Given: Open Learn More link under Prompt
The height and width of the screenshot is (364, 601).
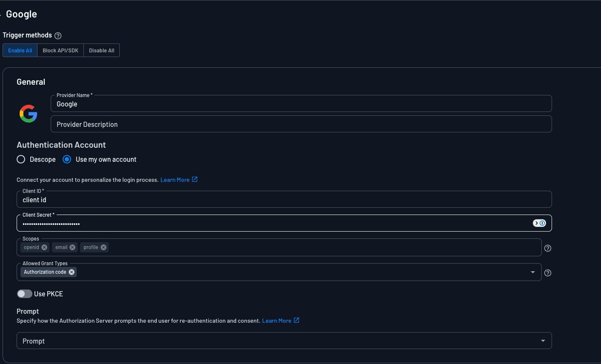Looking at the screenshot, I should [x=277, y=321].
